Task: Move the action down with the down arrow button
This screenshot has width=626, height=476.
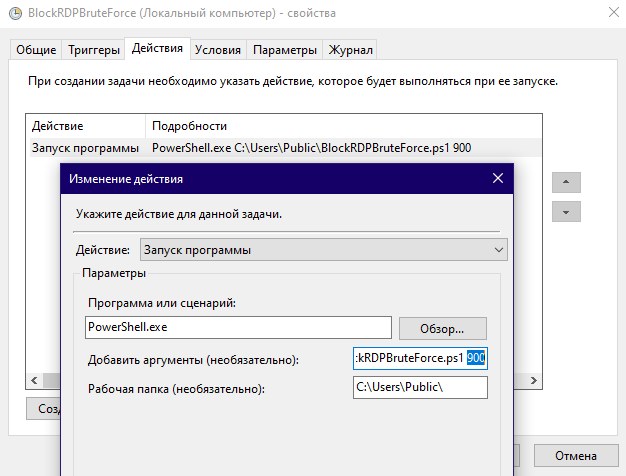Action: [566, 212]
